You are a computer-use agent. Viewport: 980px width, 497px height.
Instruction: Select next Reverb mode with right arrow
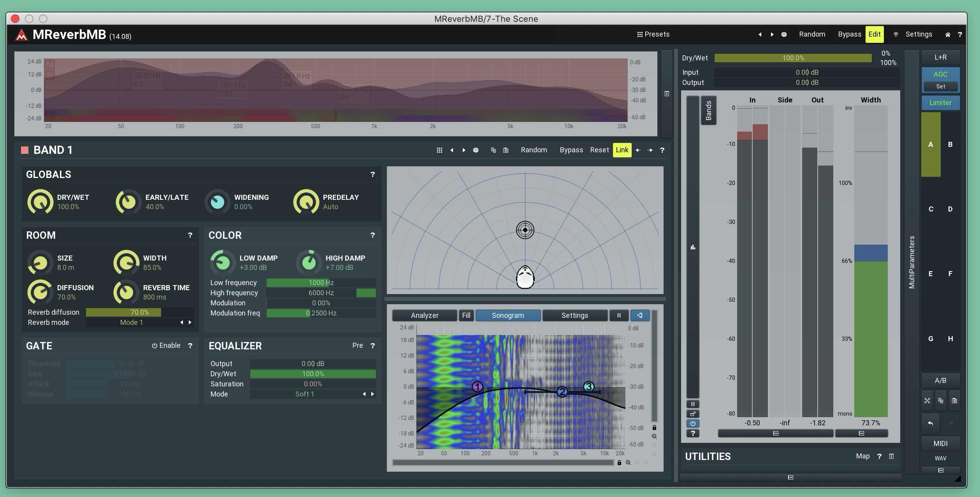tap(190, 323)
